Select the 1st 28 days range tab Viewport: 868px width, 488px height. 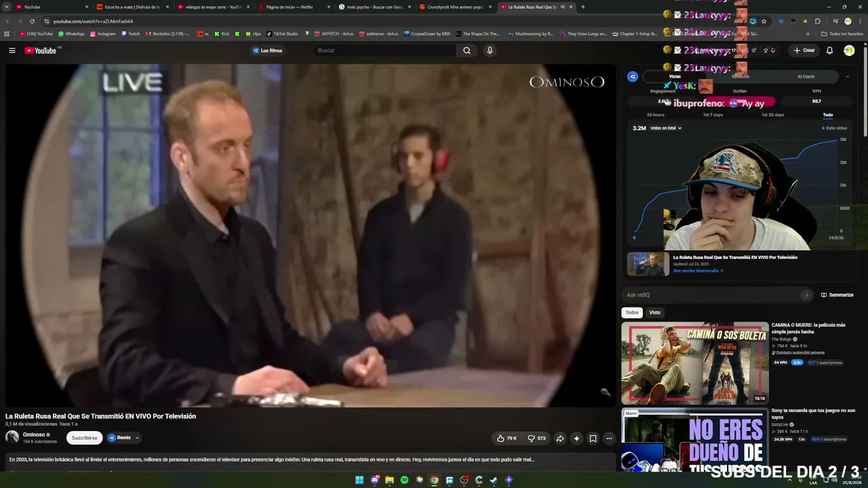772,115
